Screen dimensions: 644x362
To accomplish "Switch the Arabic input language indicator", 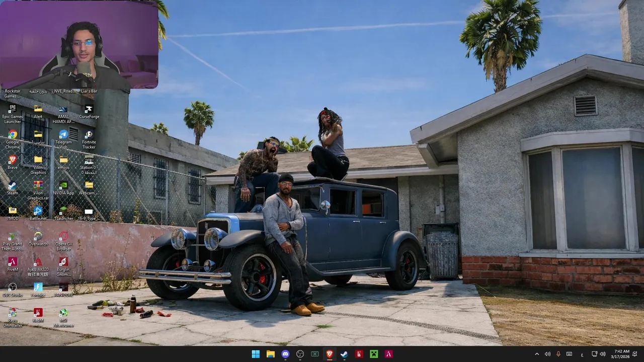I will point(582,354).
